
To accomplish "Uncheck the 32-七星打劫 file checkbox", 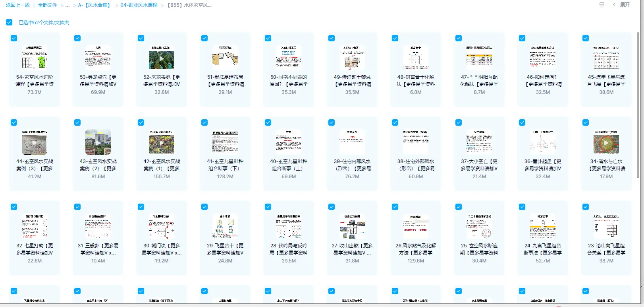I will (x=14, y=207).
